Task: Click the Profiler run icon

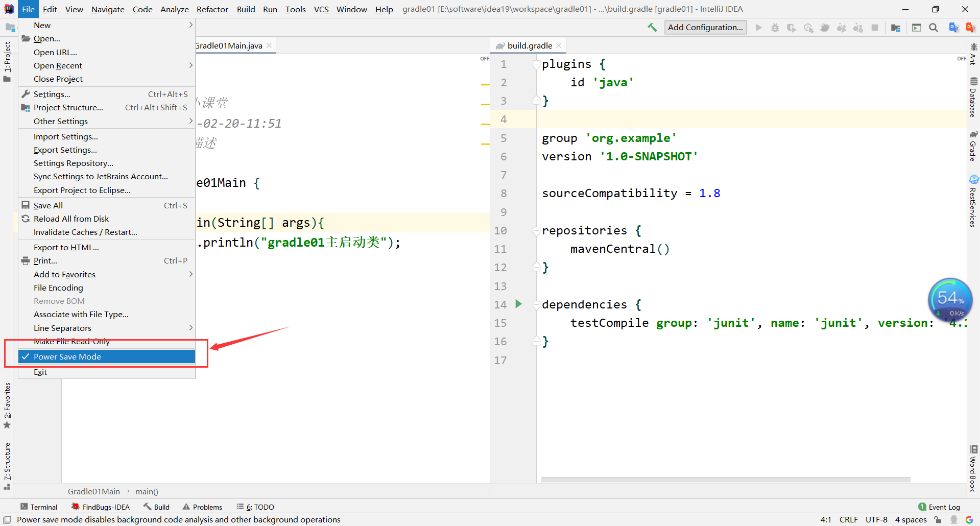Action: [808, 28]
